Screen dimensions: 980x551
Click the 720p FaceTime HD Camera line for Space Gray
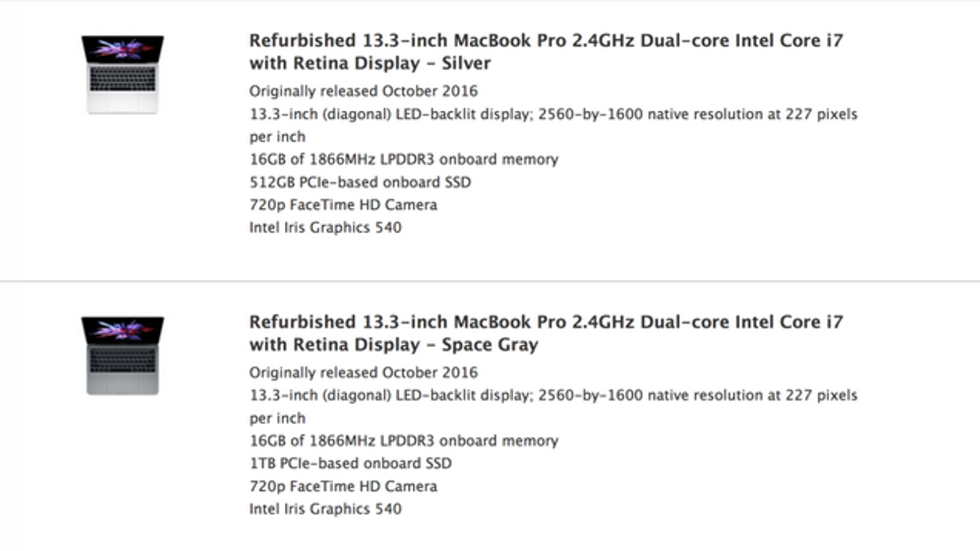(x=343, y=486)
